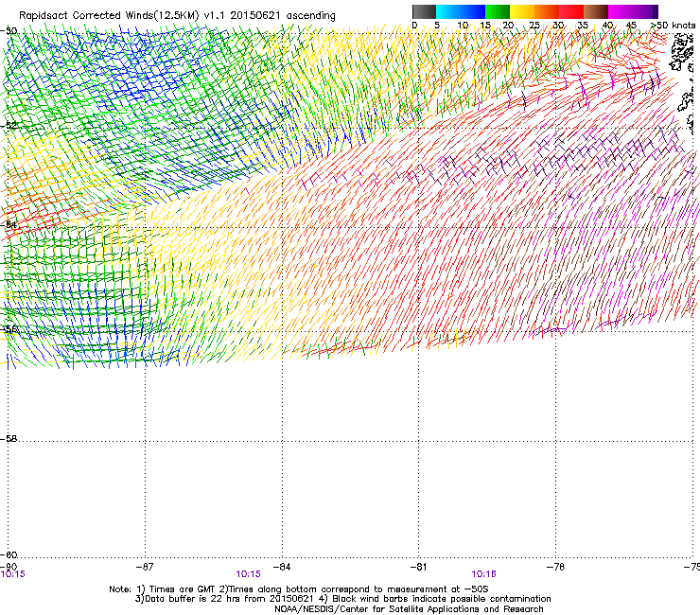Select the gray 0-5 knots color swatch
Image resolution: width=700 pixels, height=615 pixels.
424,11
